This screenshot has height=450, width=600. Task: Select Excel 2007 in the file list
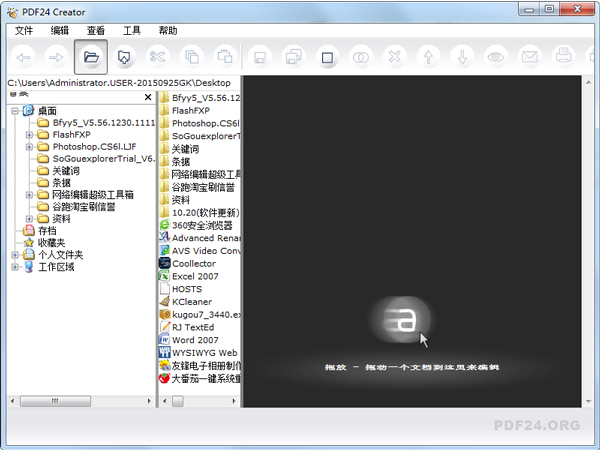coord(195,276)
